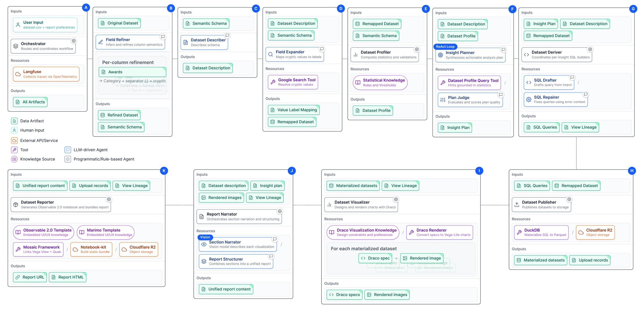
Task: Click the Field Refiner pencil icon
Action: tap(101, 42)
